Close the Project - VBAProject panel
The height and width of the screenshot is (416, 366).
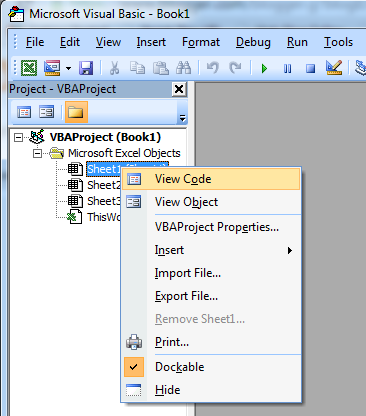pyautogui.click(x=179, y=89)
